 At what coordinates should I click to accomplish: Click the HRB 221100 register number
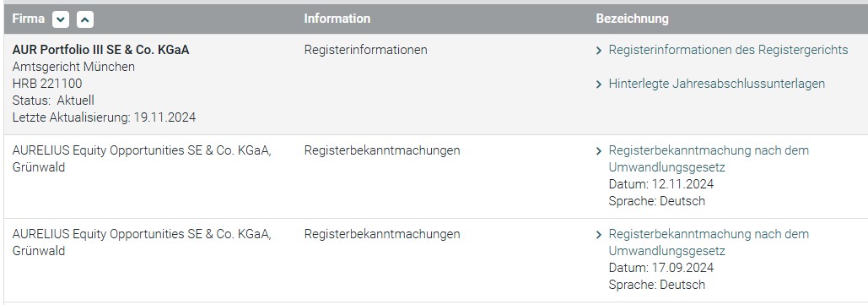[47, 84]
